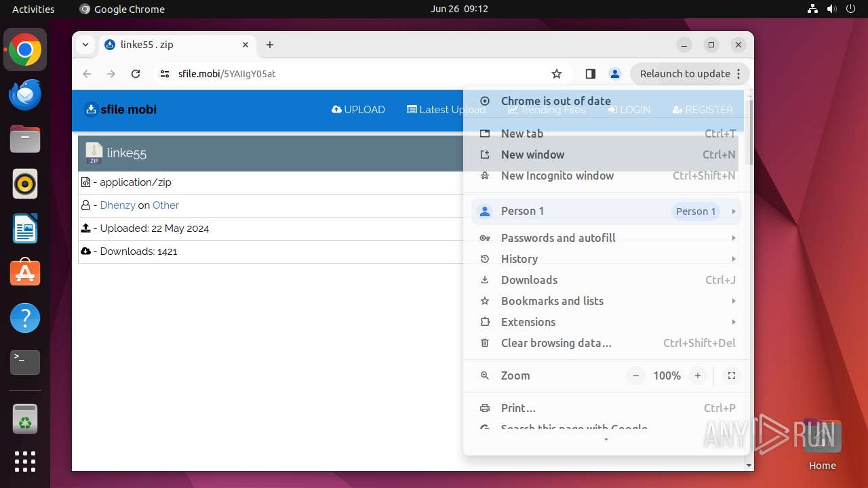Zoom out with the minus button

[x=635, y=375]
